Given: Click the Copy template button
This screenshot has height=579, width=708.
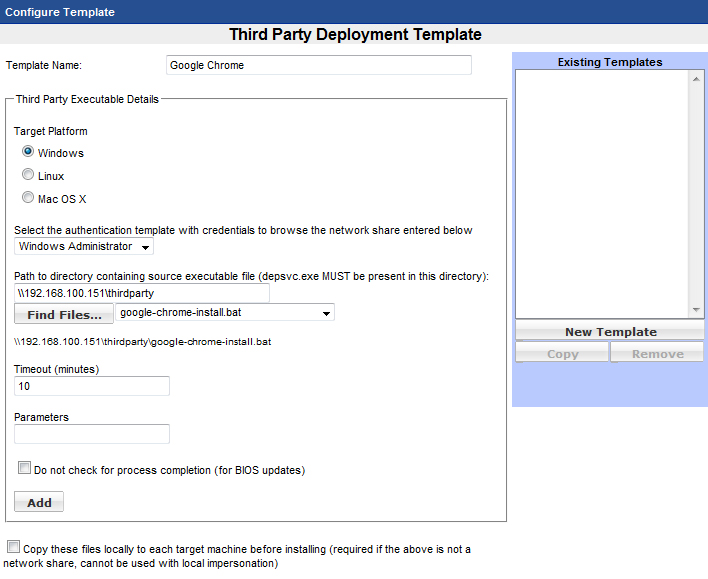Looking at the screenshot, I should (x=562, y=354).
